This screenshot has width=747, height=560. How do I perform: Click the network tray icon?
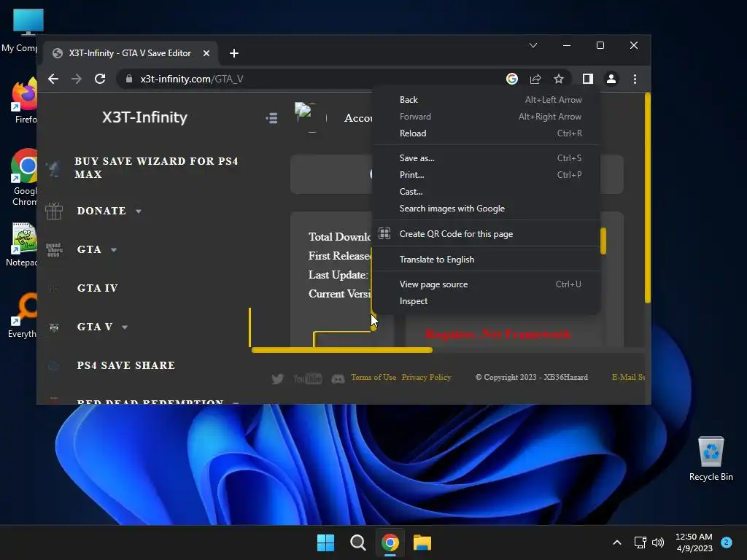tap(640, 542)
